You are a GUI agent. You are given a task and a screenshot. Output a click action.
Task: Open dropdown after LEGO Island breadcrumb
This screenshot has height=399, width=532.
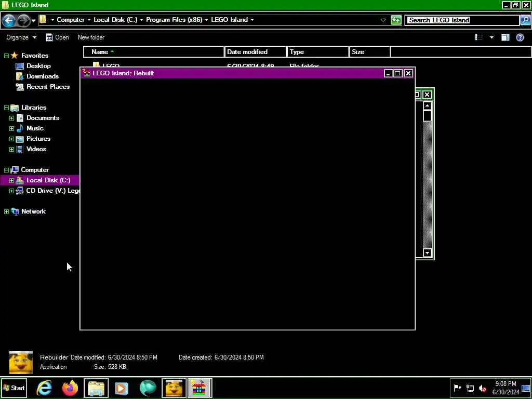tap(252, 20)
